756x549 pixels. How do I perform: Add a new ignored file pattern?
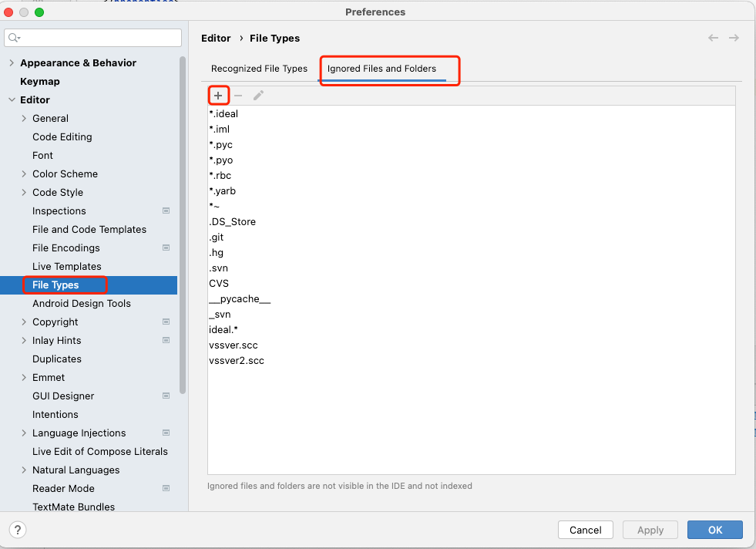click(x=218, y=96)
